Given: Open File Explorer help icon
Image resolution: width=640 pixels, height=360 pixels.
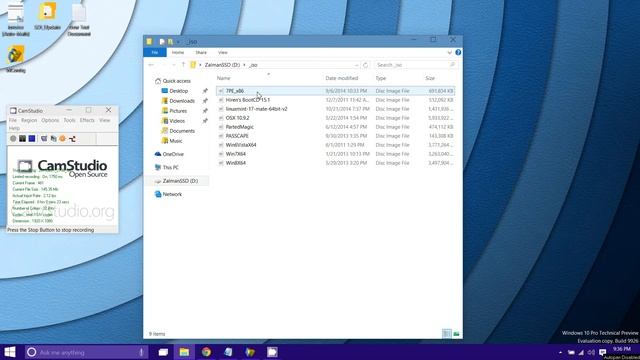Looking at the screenshot, I should [458, 52].
